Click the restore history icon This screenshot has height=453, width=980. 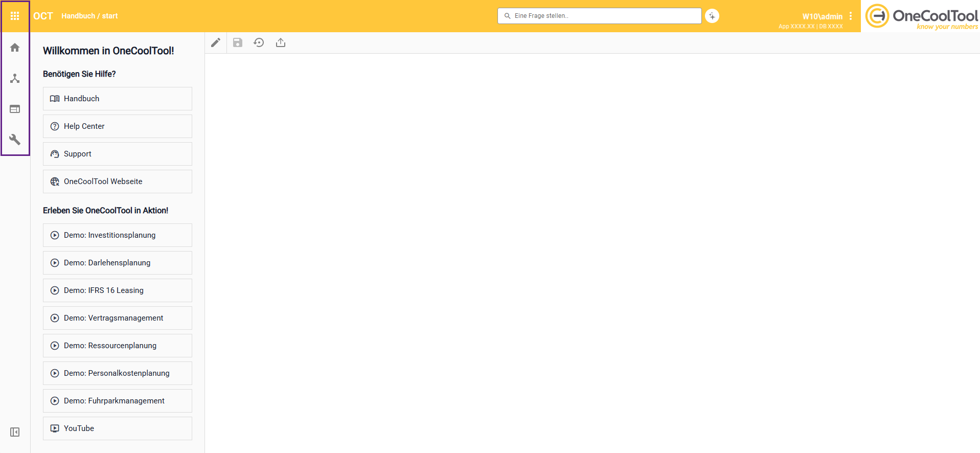[259, 42]
